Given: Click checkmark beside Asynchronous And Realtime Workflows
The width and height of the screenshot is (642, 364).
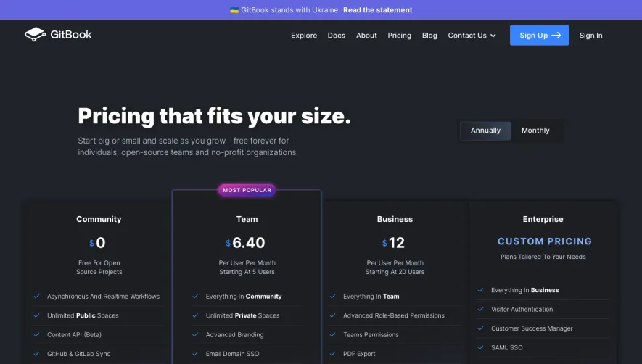Looking at the screenshot, I should coord(36,296).
